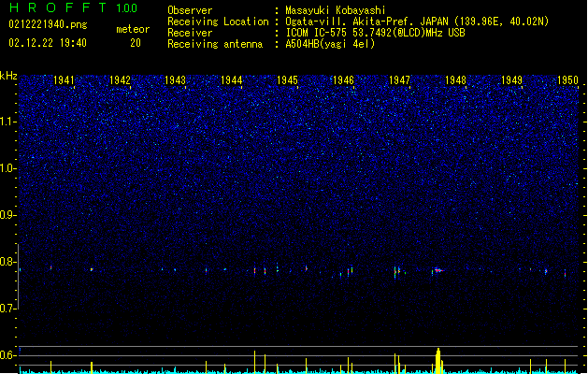
Task: Click the ICOM IC-575 receiver text
Action: [x=375, y=33]
